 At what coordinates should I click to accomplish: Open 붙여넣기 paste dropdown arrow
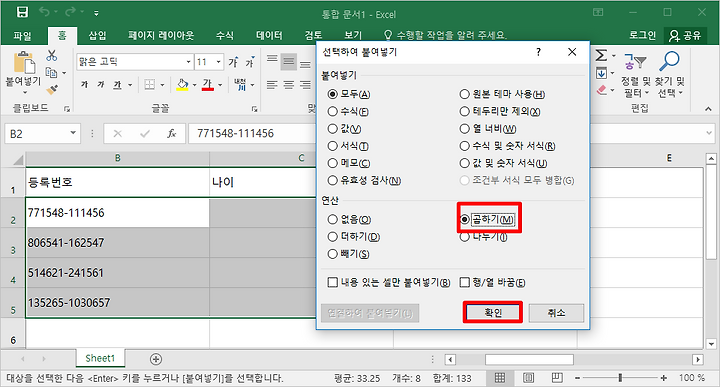pos(25,92)
